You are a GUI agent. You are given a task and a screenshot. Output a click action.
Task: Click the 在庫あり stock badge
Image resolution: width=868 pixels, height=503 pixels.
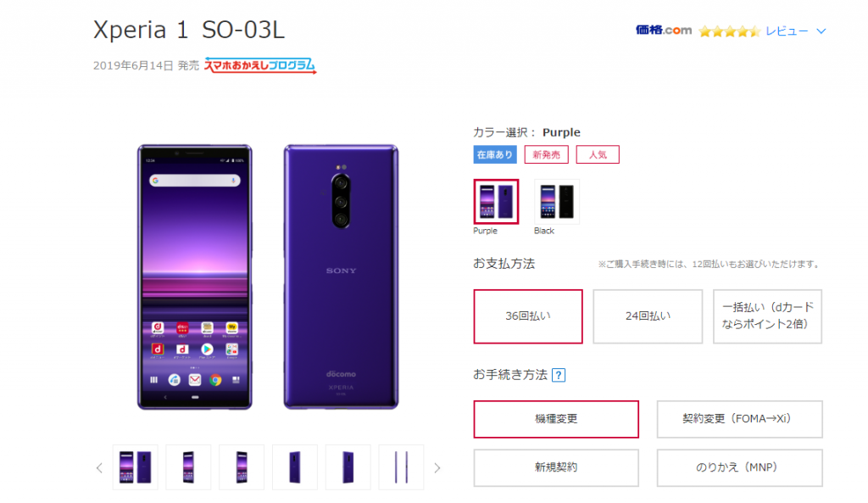click(x=495, y=154)
